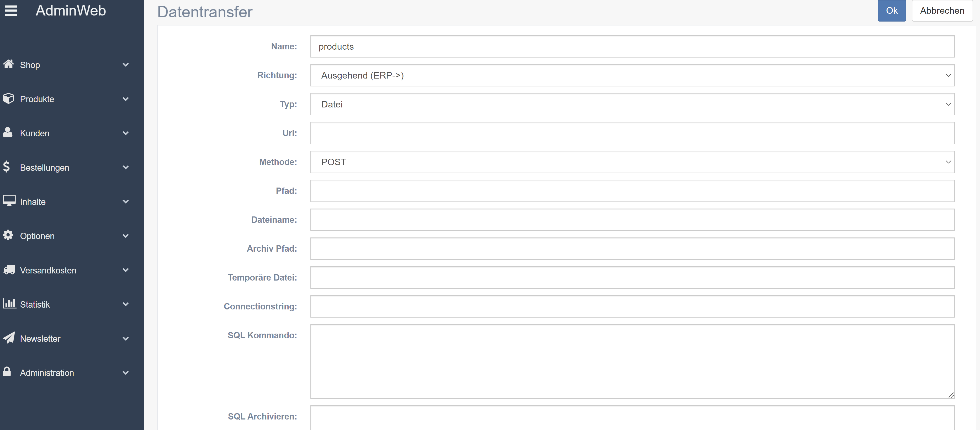Click the Versandkosten truck icon
This screenshot has width=980, height=430.
9,270
